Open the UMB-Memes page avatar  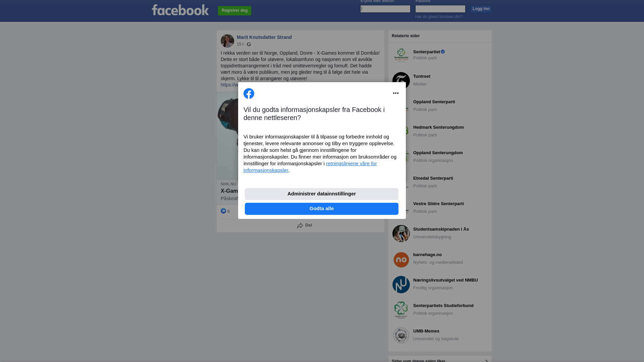[401, 336]
